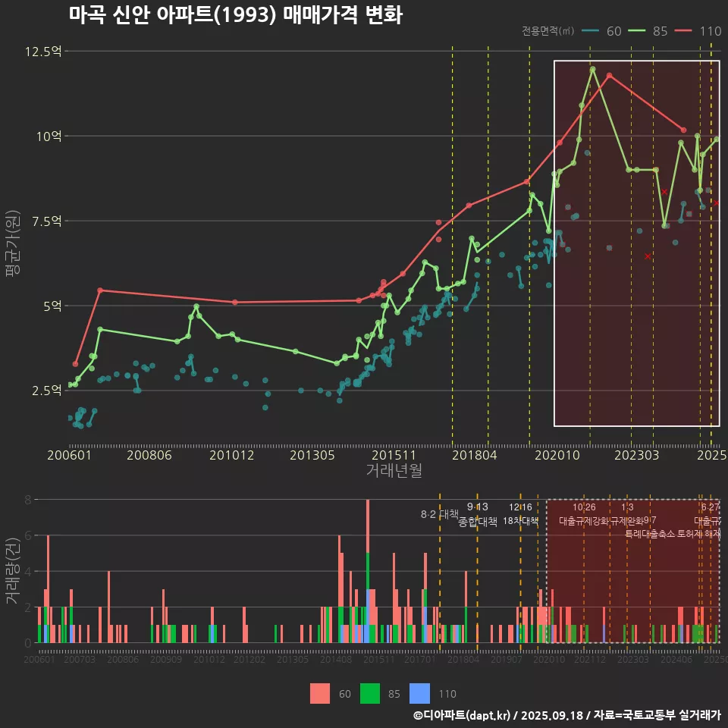
Task: Click the 디아파트(dapt.kr) copyright text
Action: (x=463, y=715)
